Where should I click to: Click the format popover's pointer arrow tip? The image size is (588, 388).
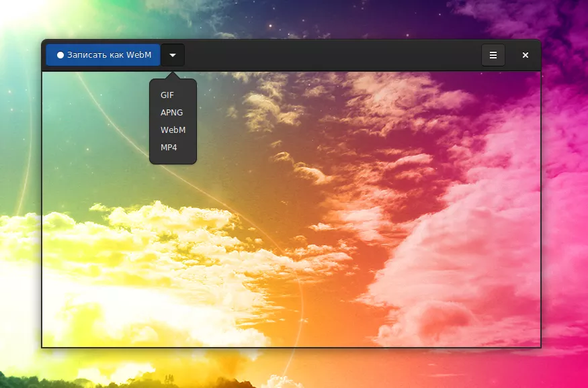[x=173, y=75]
